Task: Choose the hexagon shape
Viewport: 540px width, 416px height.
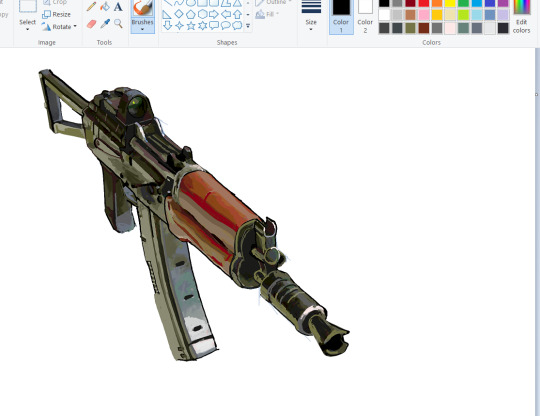Action: click(x=202, y=14)
